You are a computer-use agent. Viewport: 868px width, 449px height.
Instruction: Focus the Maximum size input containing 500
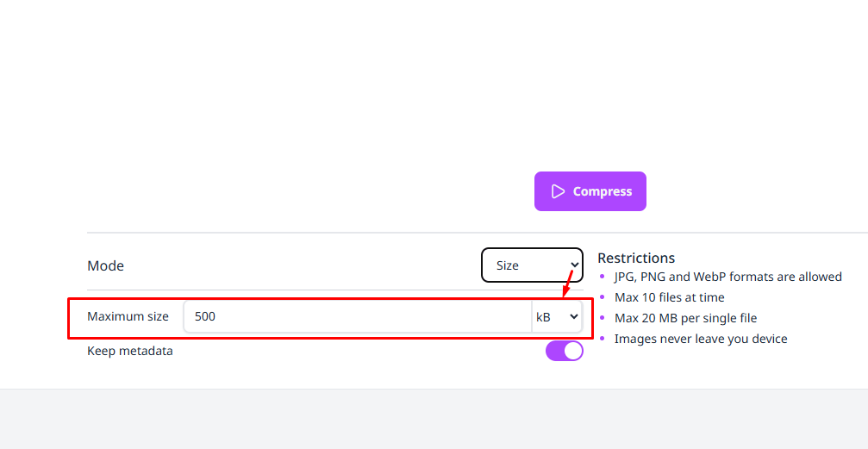[x=357, y=316]
